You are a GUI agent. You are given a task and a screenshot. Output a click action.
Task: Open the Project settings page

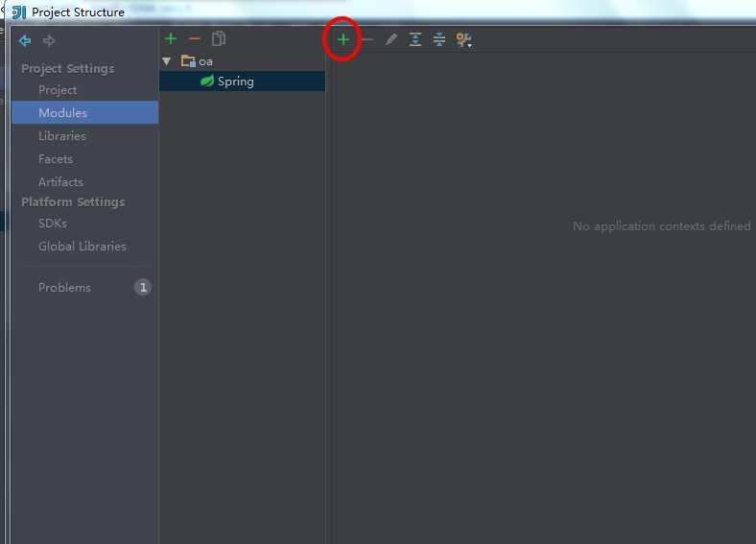coord(58,90)
